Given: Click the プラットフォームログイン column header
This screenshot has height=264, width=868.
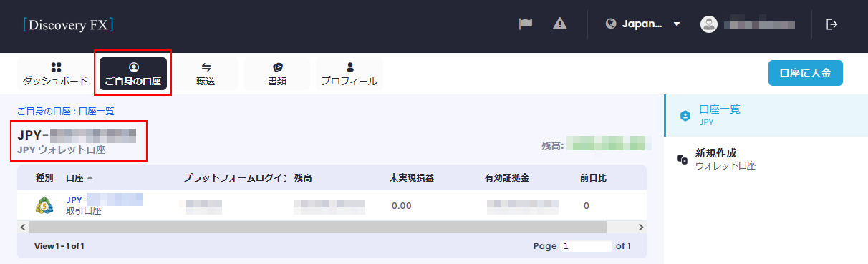Looking at the screenshot, I should point(235,177).
